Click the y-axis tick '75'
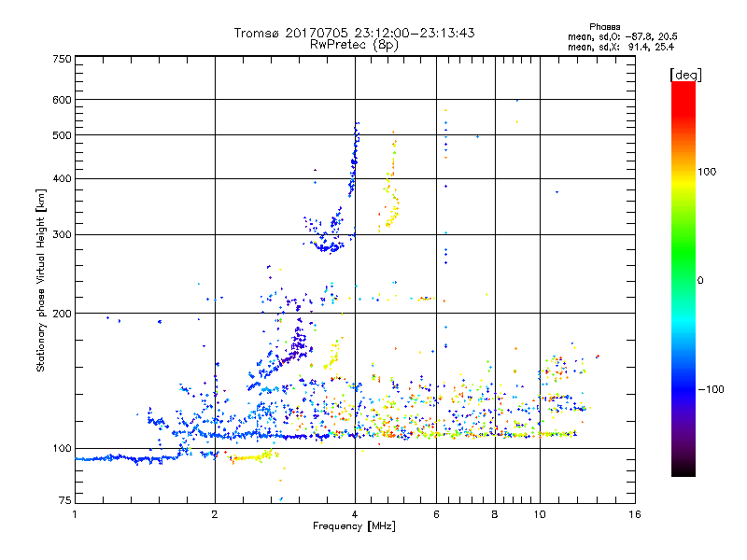The height and width of the screenshot is (560, 747). pyautogui.click(x=65, y=500)
